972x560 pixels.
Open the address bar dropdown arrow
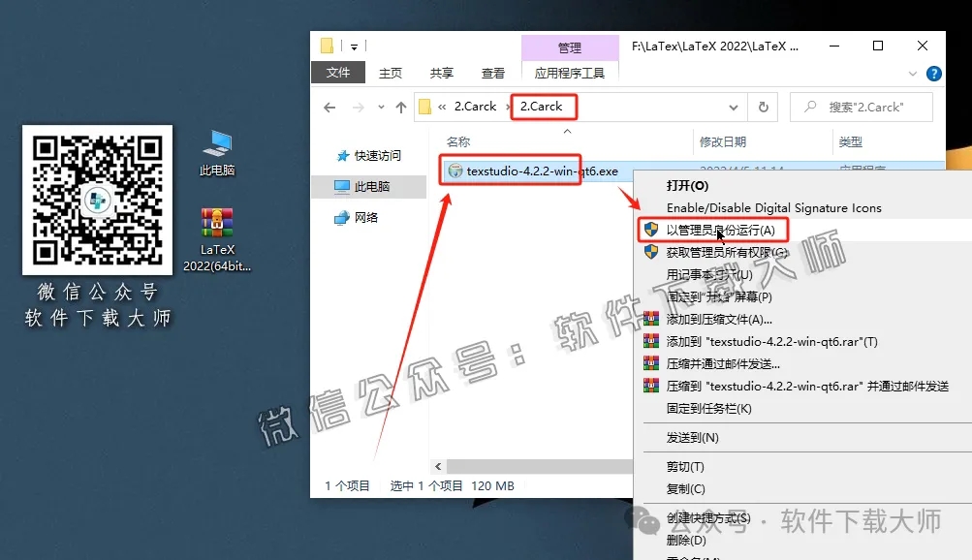point(734,107)
